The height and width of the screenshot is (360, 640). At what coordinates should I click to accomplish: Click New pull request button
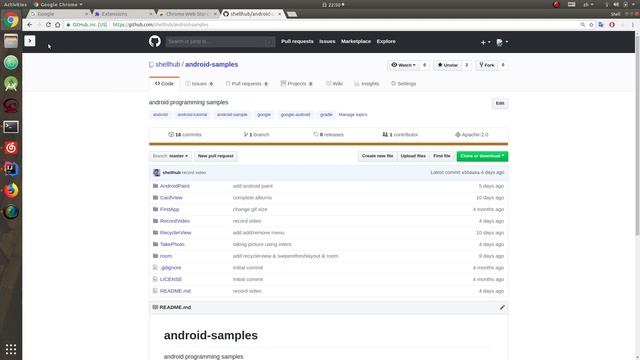pos(216,156)
